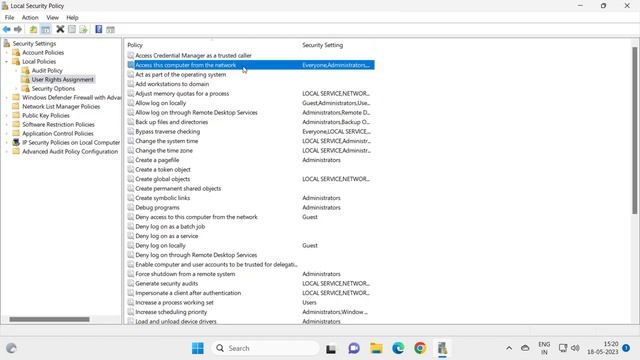Expand the Account Policies node
The height and width of the screenshot is (360, 640).
(x=7, y=53)
